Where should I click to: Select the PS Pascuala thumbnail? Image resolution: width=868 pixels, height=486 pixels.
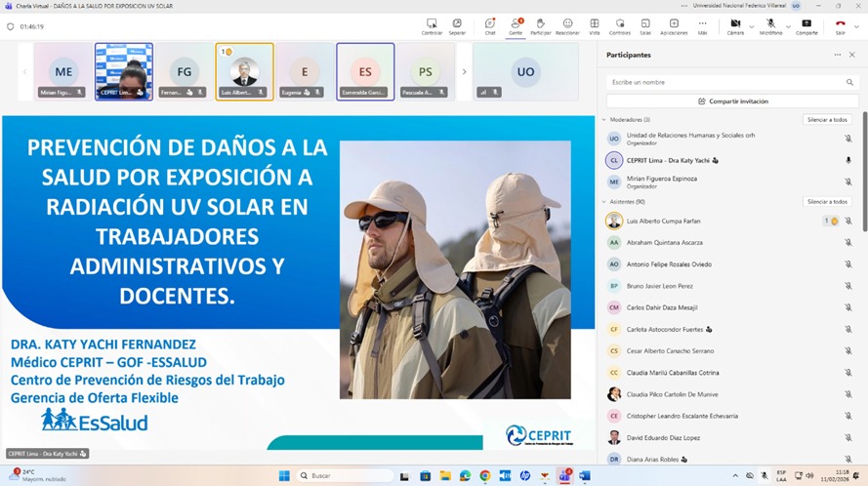(426, 72)
